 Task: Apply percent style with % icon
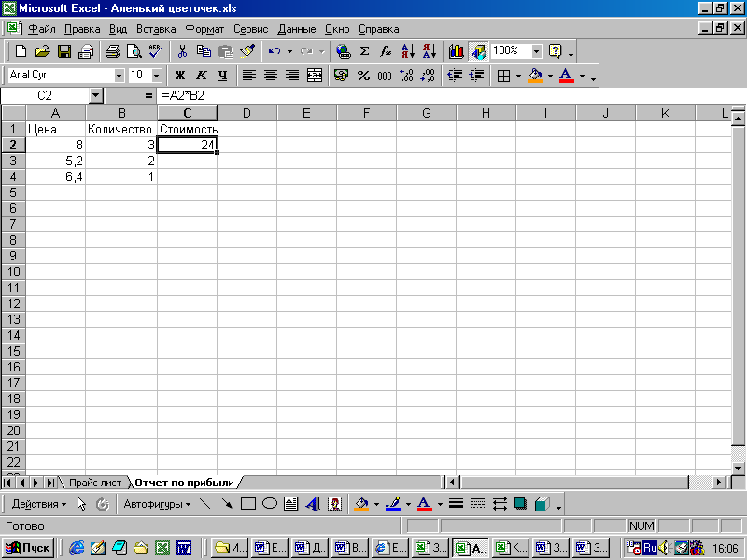click(x=363, y=76)
